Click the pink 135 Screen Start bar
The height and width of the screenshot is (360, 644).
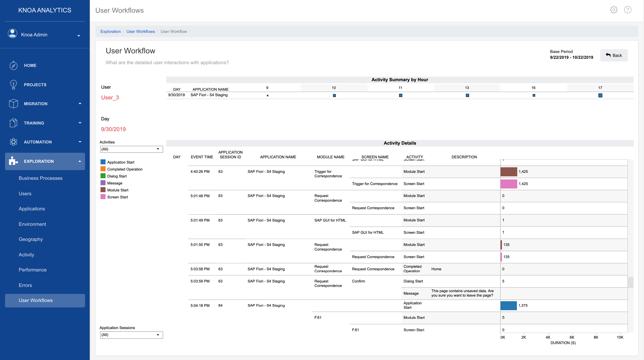(x=501, y=257)
